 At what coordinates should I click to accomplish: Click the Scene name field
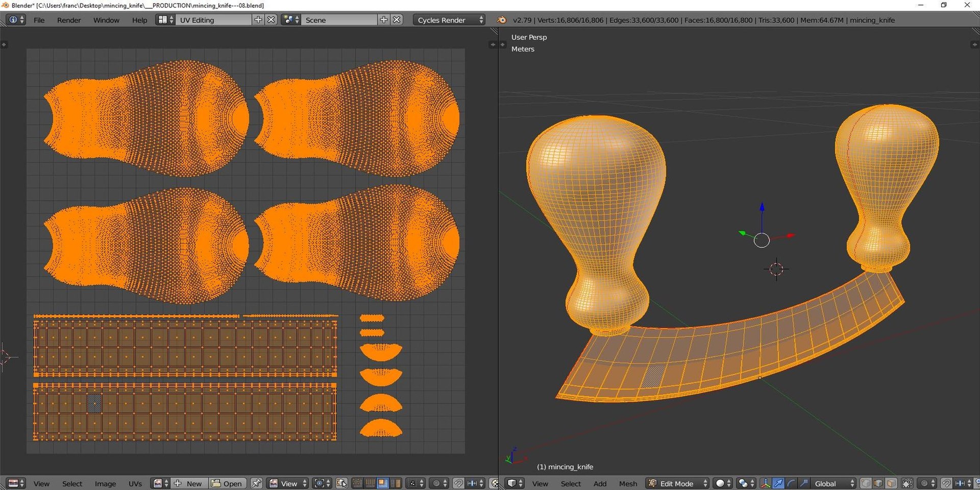(340, 20)
